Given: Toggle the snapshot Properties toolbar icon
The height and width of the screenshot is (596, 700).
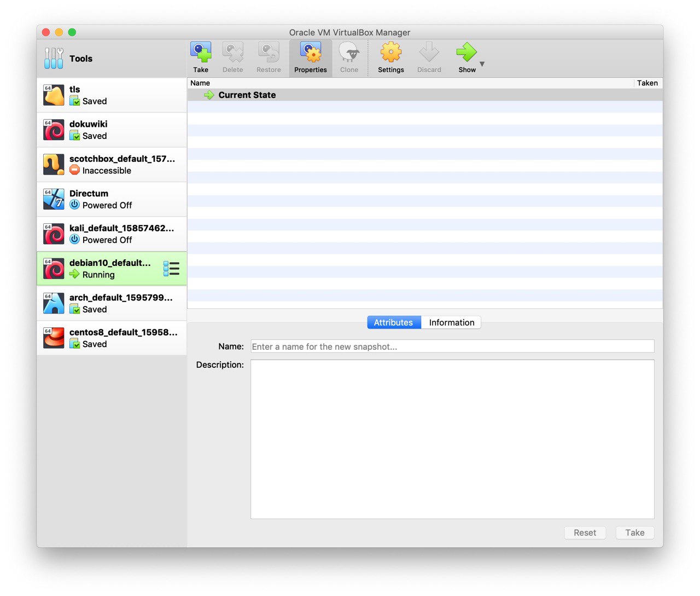Looking at the screenshot, I should pos(311,52).
